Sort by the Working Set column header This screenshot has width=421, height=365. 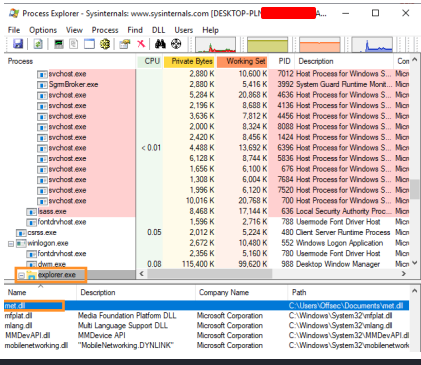pyautogui.click(x=242, y=61)
